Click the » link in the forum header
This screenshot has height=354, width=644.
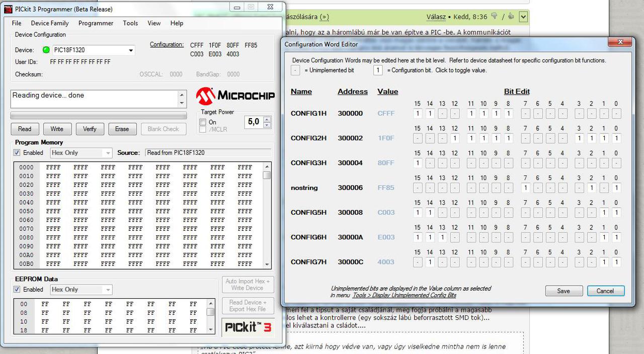pyautogui.click(x=325, y=17)
